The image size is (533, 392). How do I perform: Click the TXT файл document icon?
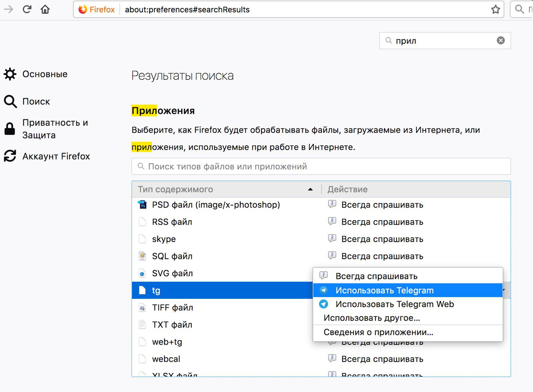[142, 325]
